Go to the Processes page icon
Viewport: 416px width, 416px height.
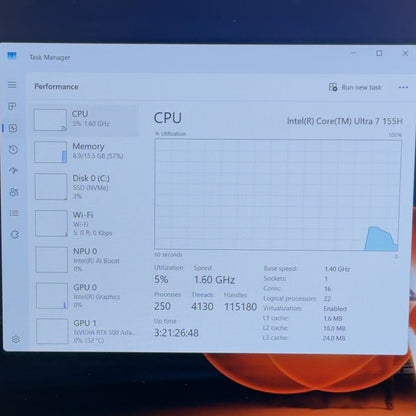[x=12, y=106]
